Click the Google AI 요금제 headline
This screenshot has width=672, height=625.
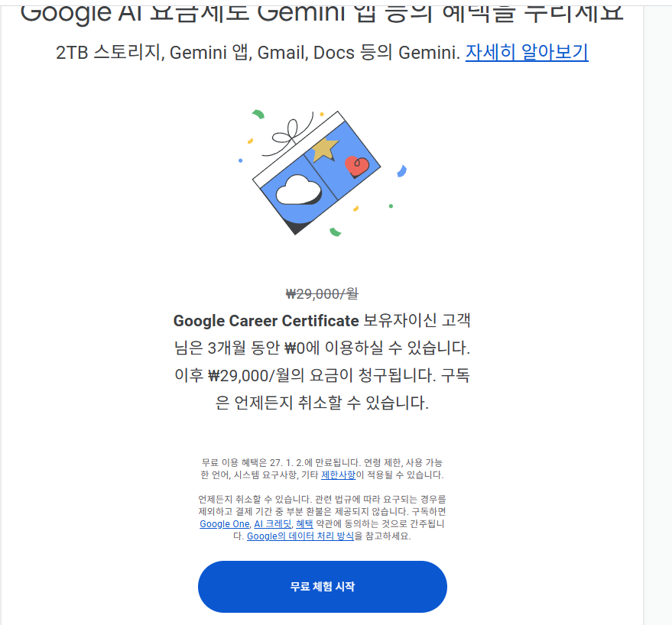pyautogui.click(x=322, y=12)
